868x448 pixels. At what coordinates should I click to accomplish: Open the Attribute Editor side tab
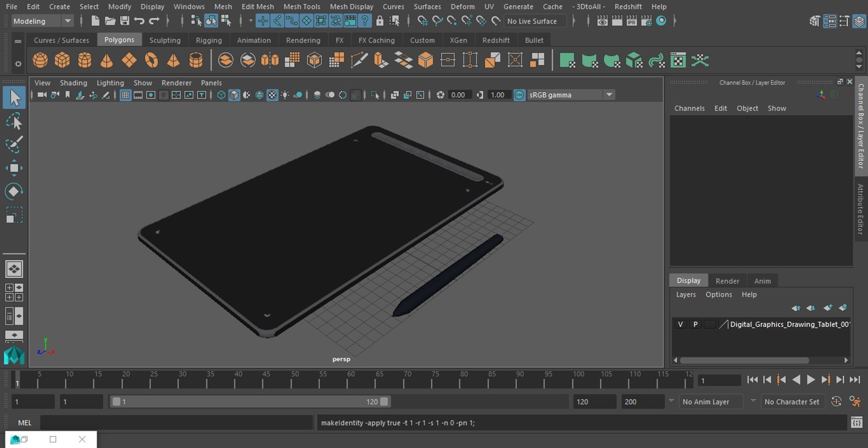[861, 209]
